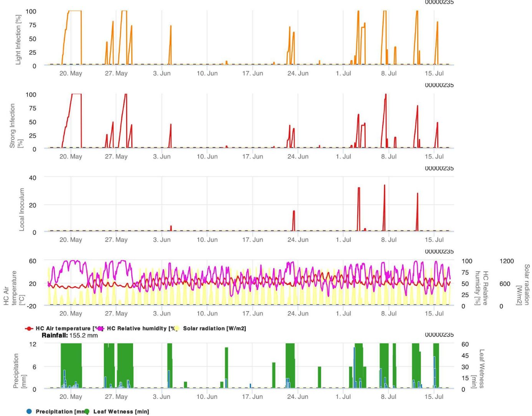The image size is (532, 416).
Task: Click the Local Inoculum y-axis title
Action: click(x=22, y=209)
